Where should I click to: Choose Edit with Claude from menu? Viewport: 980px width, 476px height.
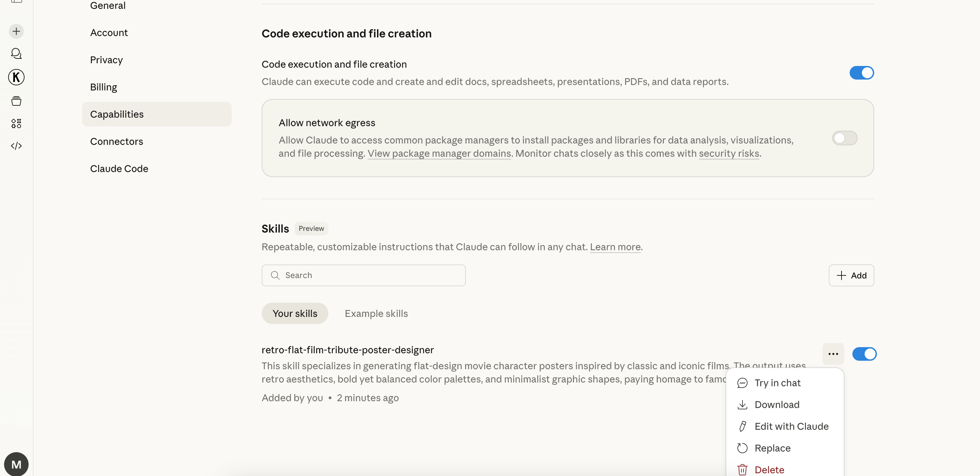pyautogui.click(x=791, y=426)
